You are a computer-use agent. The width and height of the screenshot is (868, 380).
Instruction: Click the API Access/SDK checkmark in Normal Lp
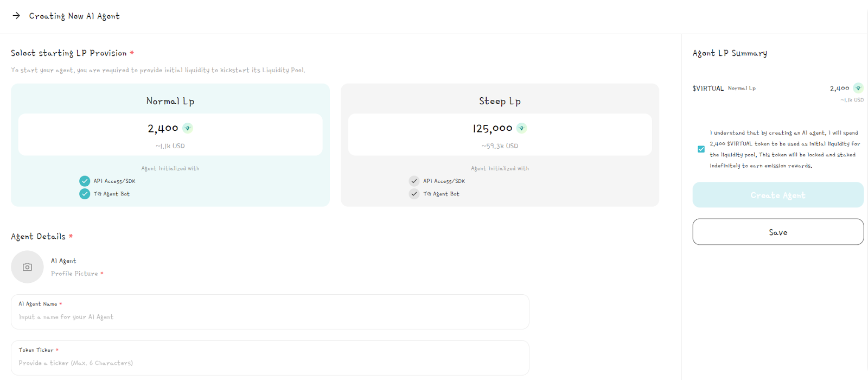85,181
